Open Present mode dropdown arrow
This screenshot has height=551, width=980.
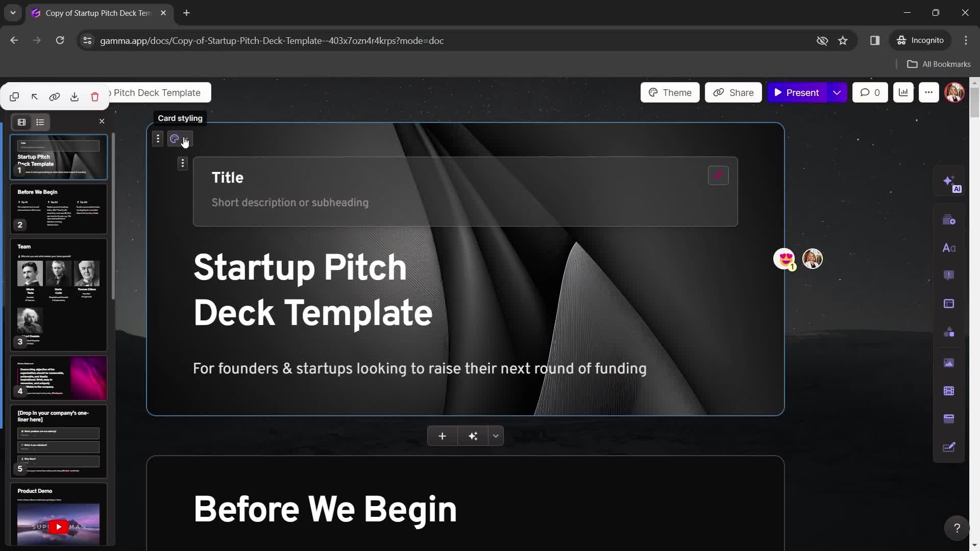[837, 92]
